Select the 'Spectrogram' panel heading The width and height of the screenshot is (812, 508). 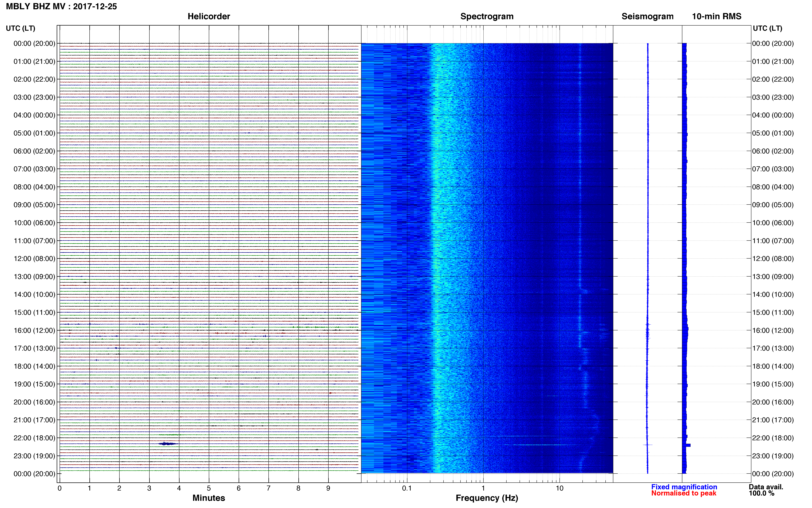(x=487, y=16)
